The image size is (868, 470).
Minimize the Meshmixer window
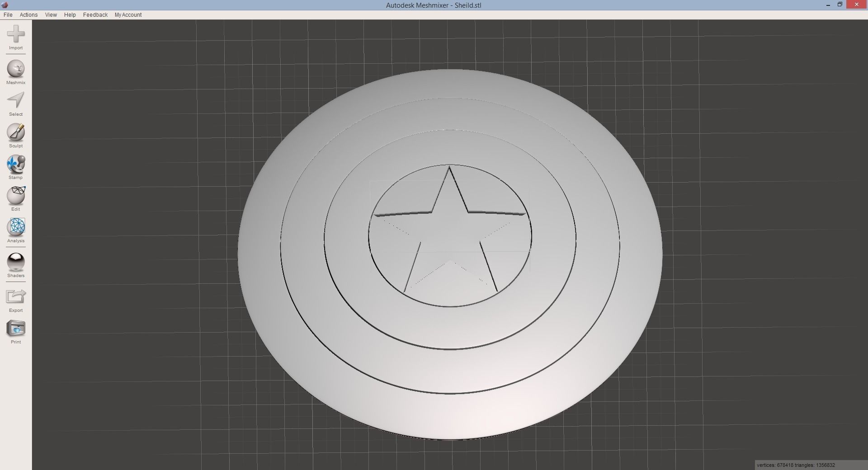click(828, 5)
